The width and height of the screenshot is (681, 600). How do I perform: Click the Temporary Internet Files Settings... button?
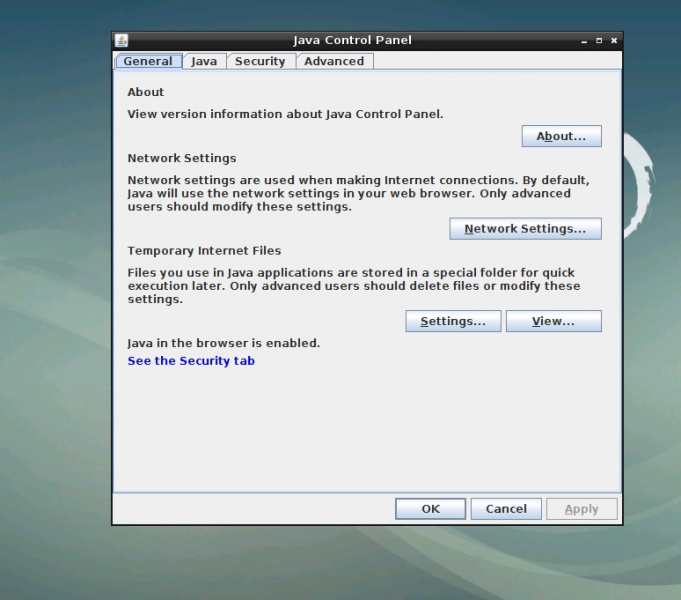(453, 321)
